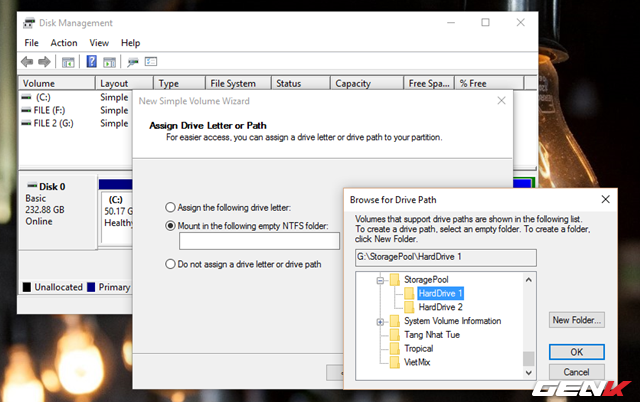The width and height of the screenshot is (640, 402).
Task: Open the View menu
Action: click(99, 43)
